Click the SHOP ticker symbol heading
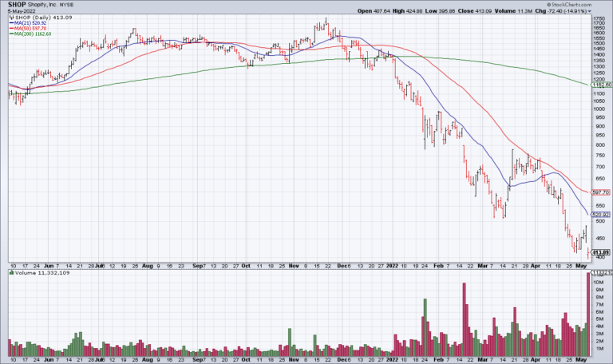 click(x=17, y=5)
